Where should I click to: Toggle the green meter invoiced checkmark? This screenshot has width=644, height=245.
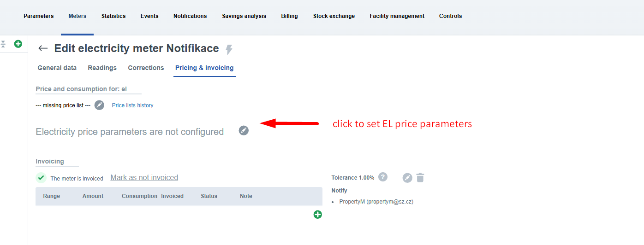41,178
